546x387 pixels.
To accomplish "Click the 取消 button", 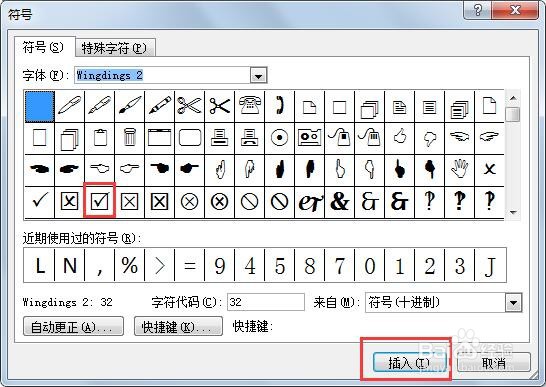I will 494,363.
